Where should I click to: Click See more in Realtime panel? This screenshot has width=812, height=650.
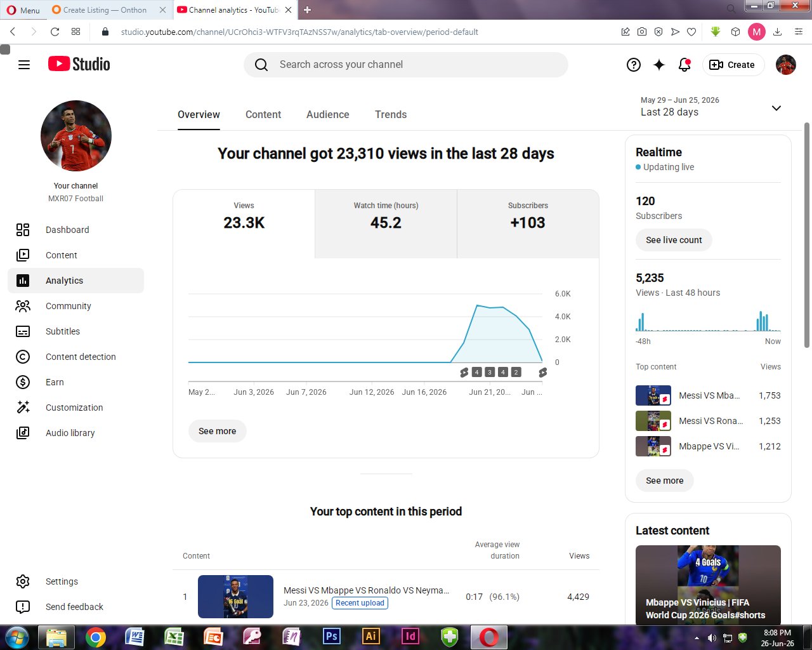tap(664, 481)
